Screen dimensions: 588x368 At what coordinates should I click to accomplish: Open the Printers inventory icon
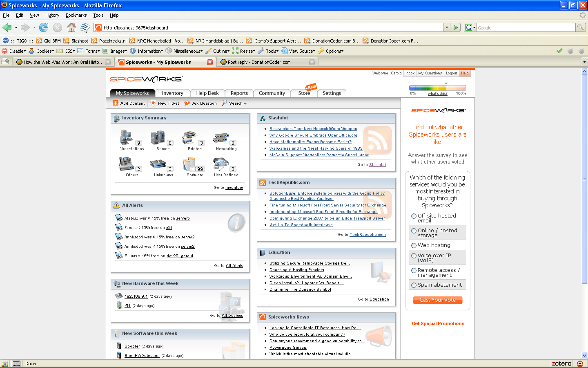click(189, 138)
